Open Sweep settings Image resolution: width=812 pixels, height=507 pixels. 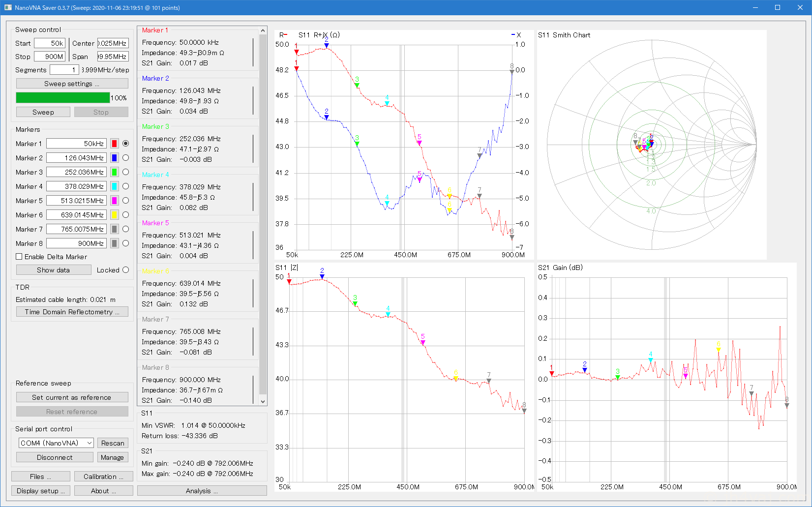coord(72,84)
